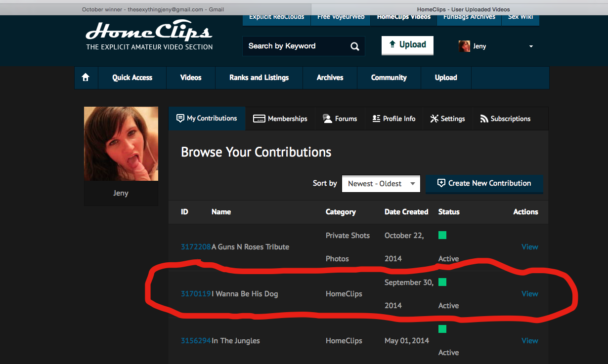Viewport: 608px width, 364px height.
Task: Click the Memberships card icon
Action: point(259,119)
